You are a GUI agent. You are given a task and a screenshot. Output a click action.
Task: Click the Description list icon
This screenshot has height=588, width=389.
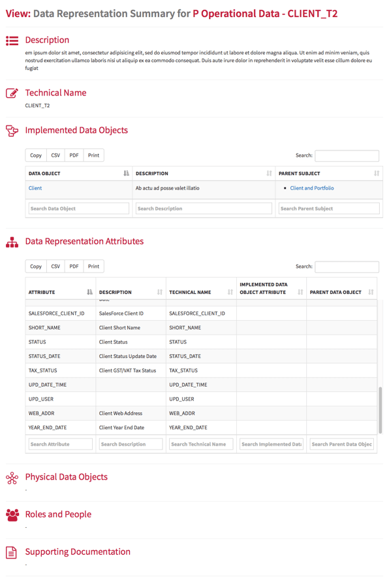pos(12,41)
